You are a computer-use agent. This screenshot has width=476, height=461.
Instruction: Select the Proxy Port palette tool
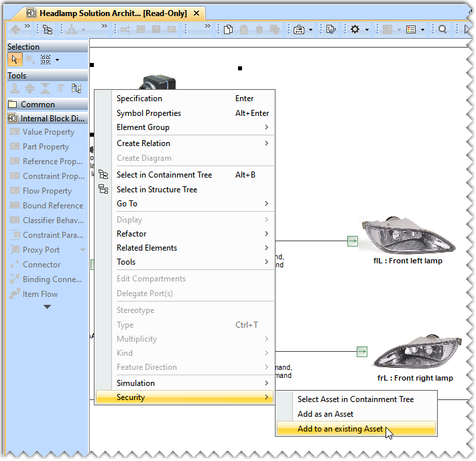41,250
